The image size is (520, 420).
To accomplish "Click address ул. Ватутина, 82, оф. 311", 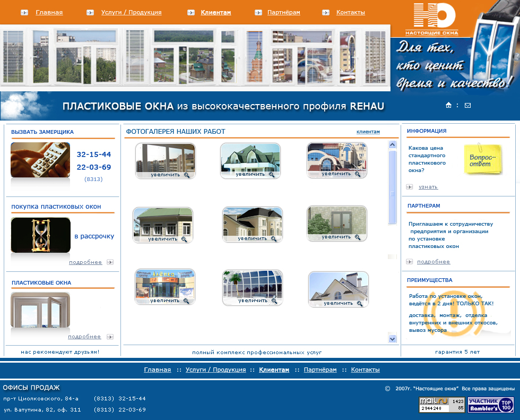I will pos(42,410).
